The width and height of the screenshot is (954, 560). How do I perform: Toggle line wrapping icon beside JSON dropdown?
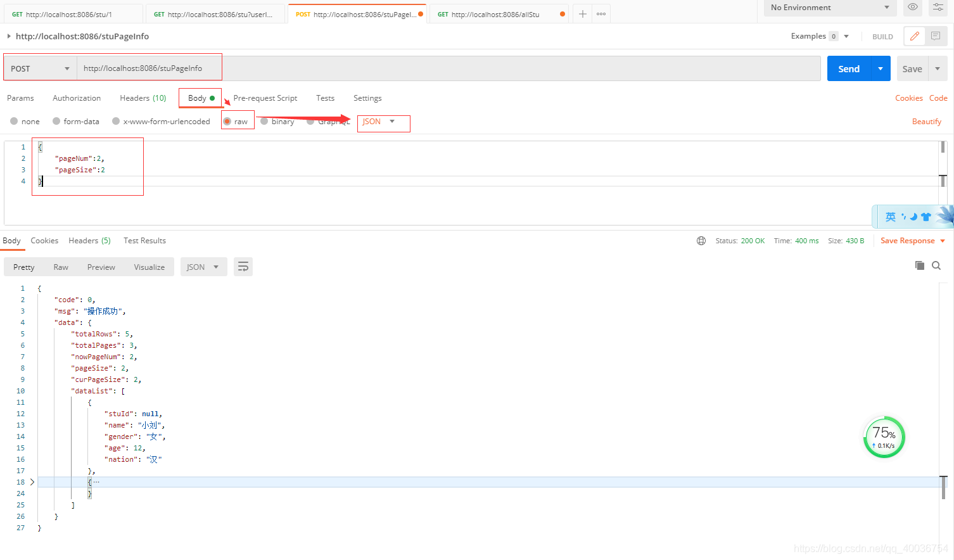coord(243,267)
